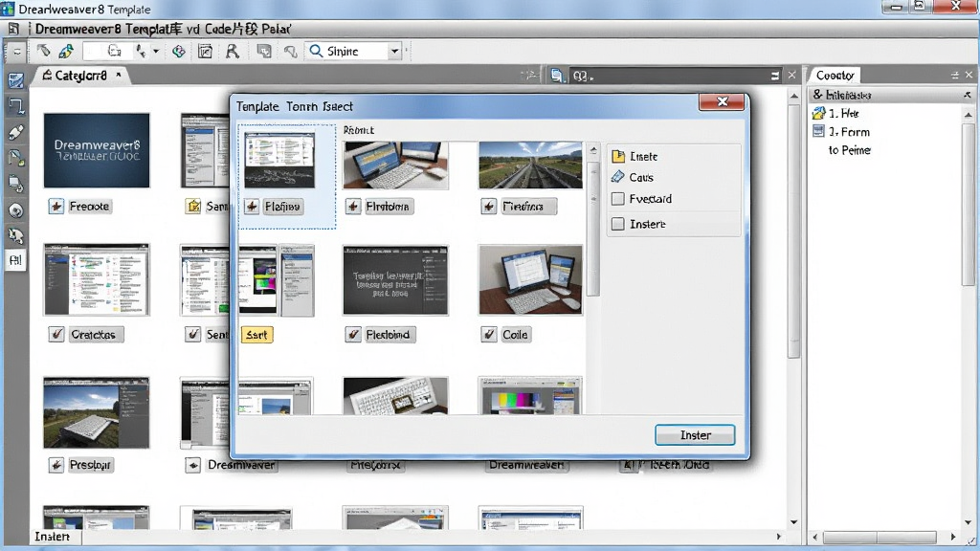Click the folder document icon in the toolbar
Screen dimensions: 980x551
115,51
